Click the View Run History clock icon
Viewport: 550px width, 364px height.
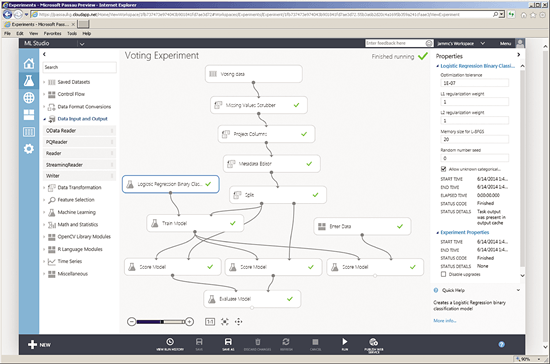click(170, 344)
